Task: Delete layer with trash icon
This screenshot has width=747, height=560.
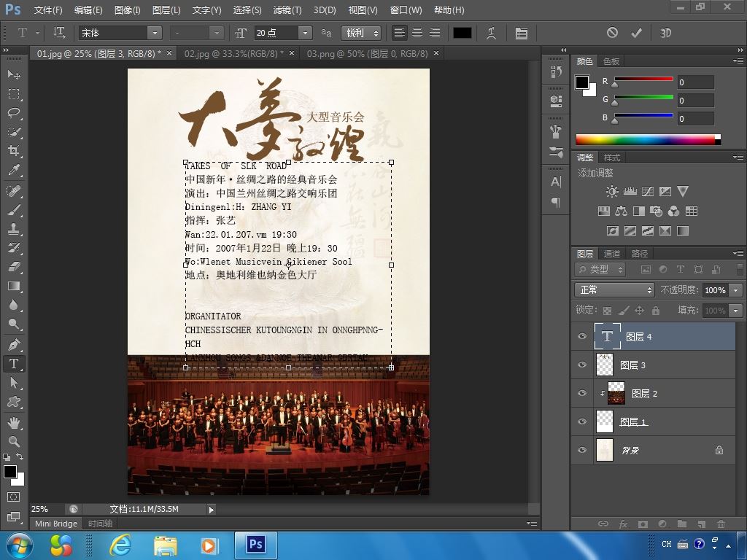Action: pos(721,524)
